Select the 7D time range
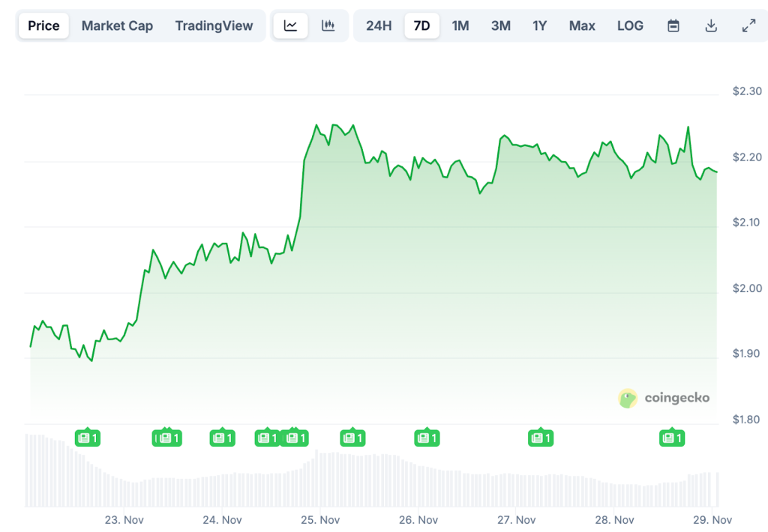Image resolution: width=768 pixels, height=532 pixels. (x=421, y=25)
